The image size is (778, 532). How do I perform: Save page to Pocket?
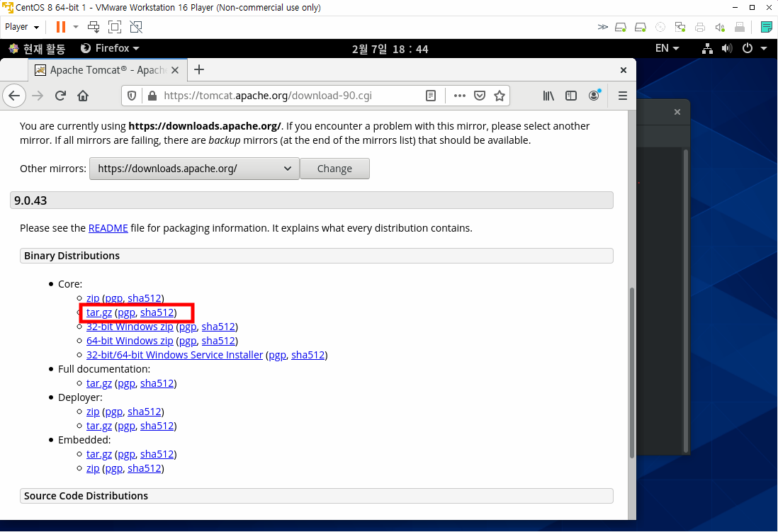[x=479, y=96]
